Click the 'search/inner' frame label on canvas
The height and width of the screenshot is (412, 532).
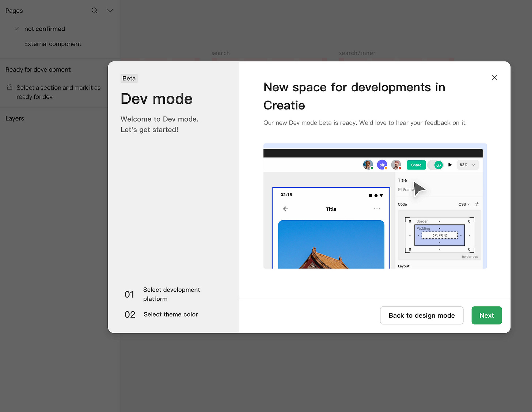(x=357, y=53)
